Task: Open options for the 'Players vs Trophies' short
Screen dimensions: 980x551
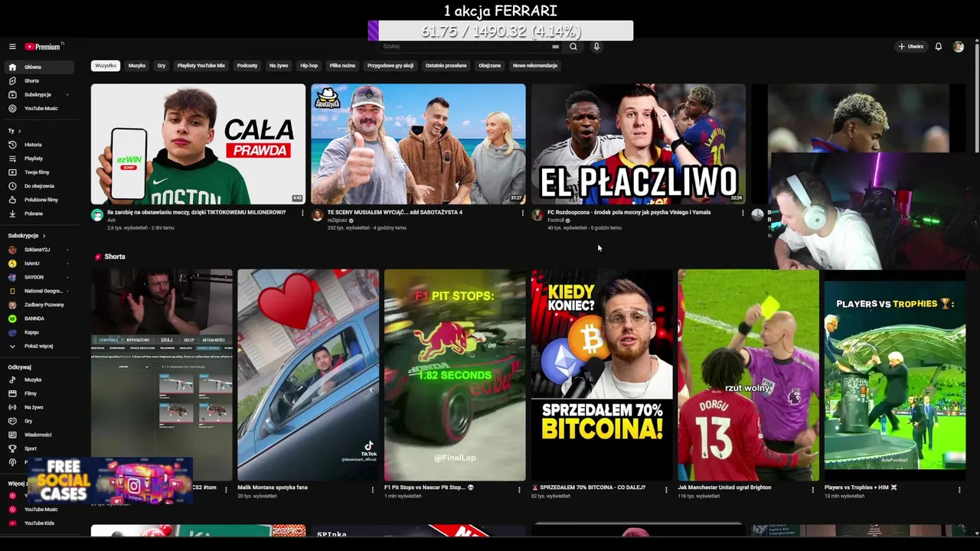Action: pyautogui.click(x=959, y=489)
